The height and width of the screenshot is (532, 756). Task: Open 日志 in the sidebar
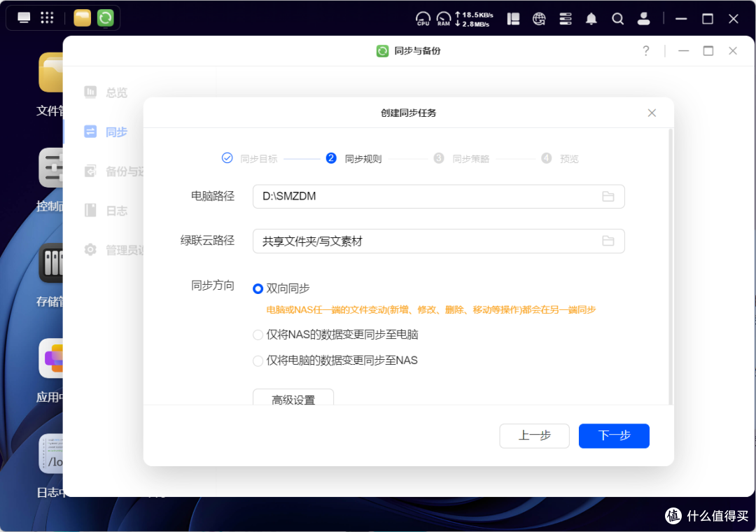tap(106, 210)
